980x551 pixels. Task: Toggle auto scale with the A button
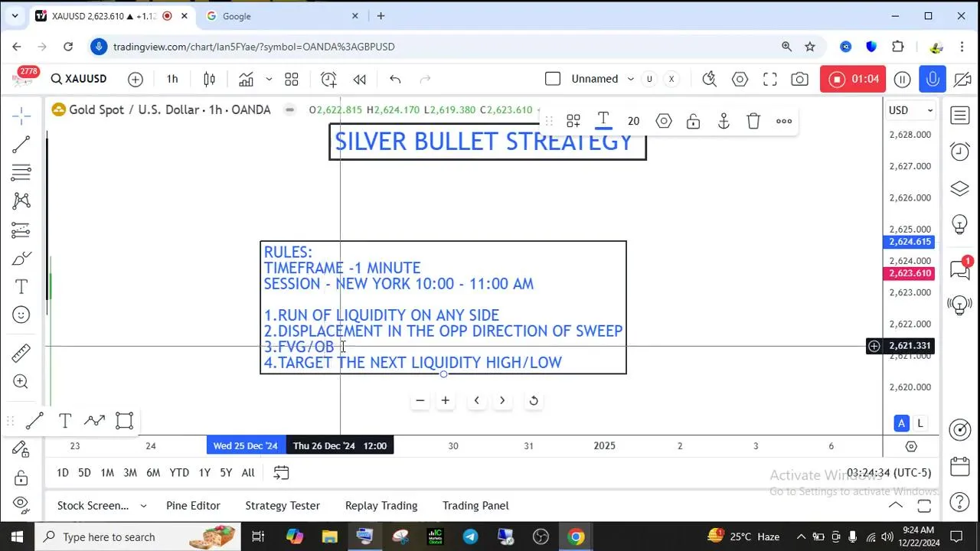[901, 423]
